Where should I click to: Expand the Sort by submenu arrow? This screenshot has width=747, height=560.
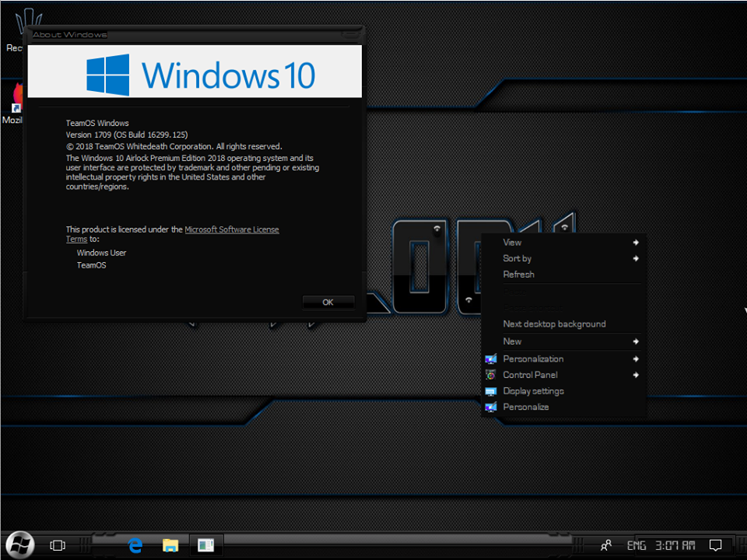pyautogui.click(x=636, y=258)
